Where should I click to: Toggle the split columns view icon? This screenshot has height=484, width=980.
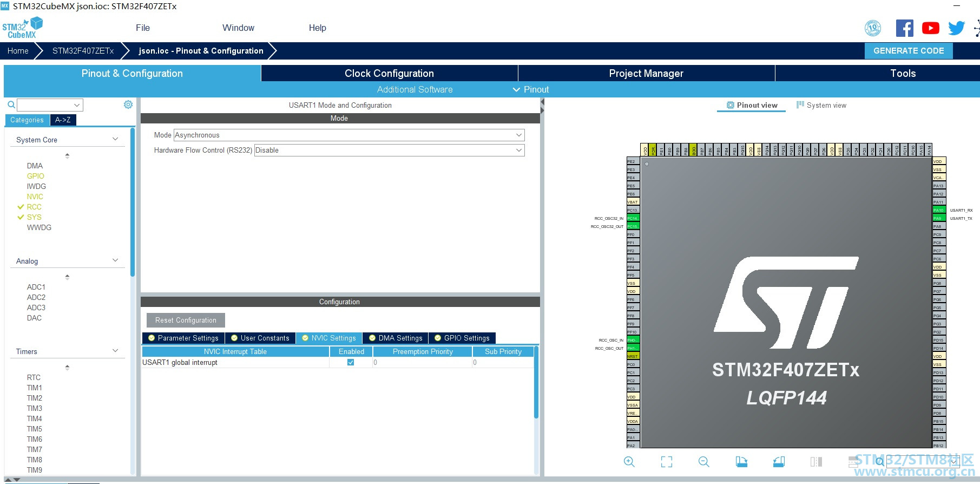816,462
